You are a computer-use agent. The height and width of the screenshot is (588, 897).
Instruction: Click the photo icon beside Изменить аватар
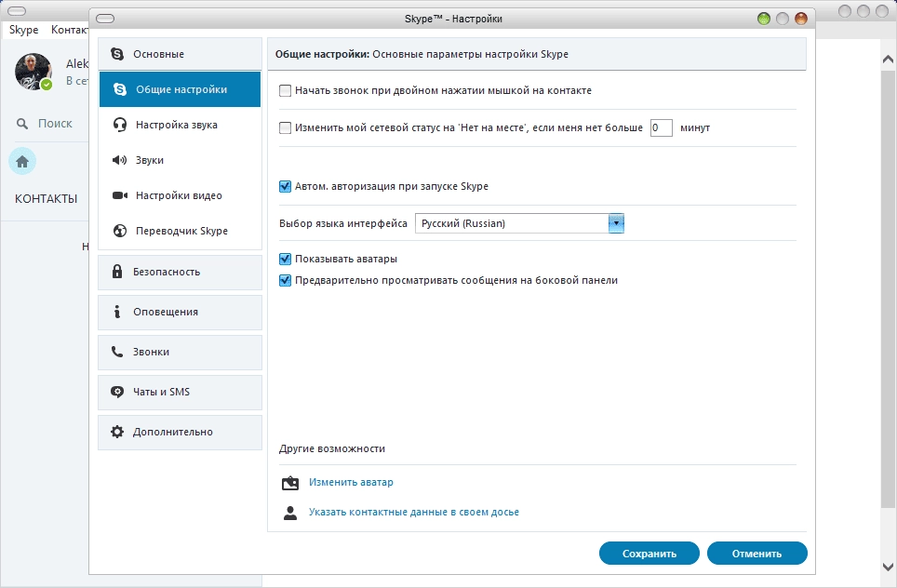coord(290,483)
